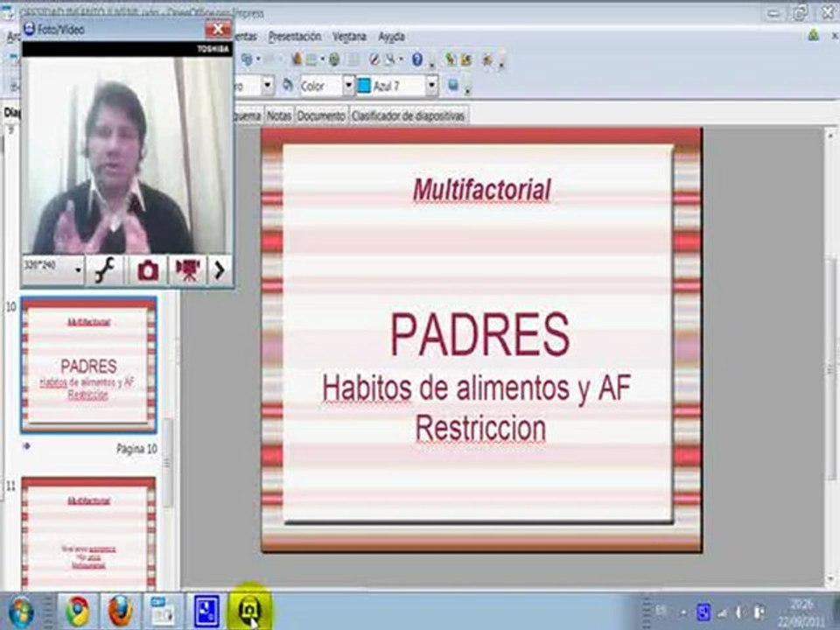
Task: Click the star animation icon in toolbar
Action: (x=487, y=59)
